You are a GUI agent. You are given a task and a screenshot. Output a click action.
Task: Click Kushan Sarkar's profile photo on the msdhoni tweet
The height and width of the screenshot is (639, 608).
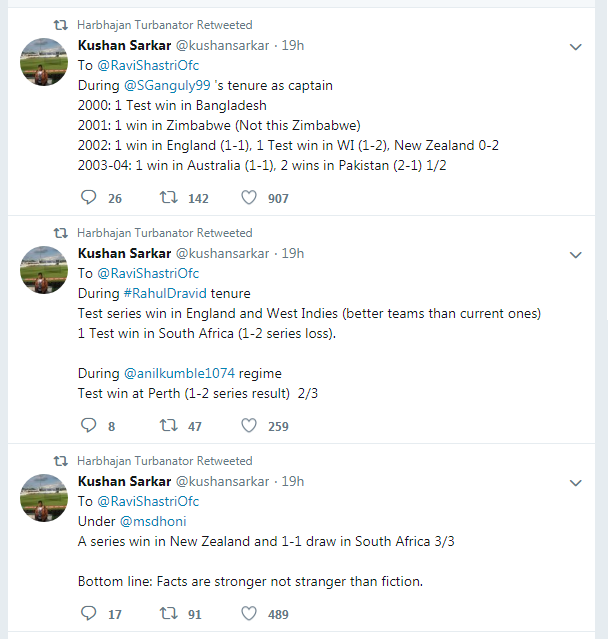[x=45, y=498]
